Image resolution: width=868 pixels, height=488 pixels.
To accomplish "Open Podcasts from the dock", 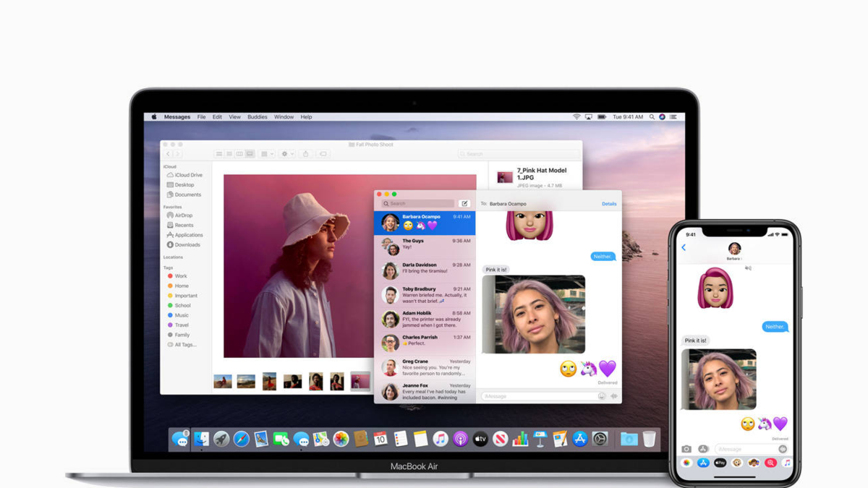I will [x=460, y=439].
